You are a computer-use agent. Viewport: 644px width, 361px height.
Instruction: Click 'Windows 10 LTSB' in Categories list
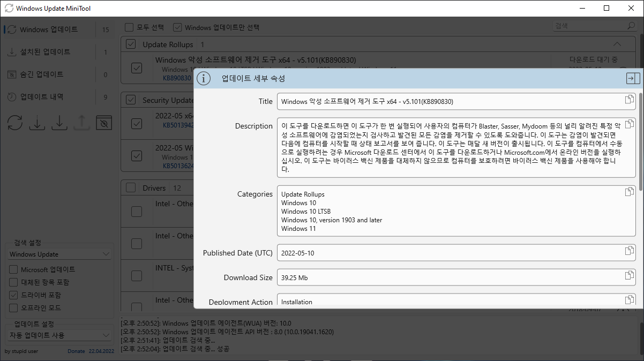(305, 212)
